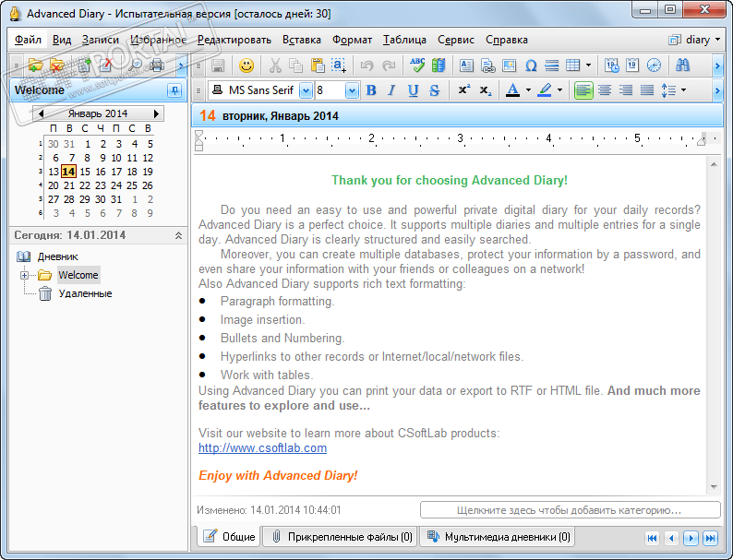Click the paste clipboard icon
733x560 pixels.
click(x=318, y=66)
